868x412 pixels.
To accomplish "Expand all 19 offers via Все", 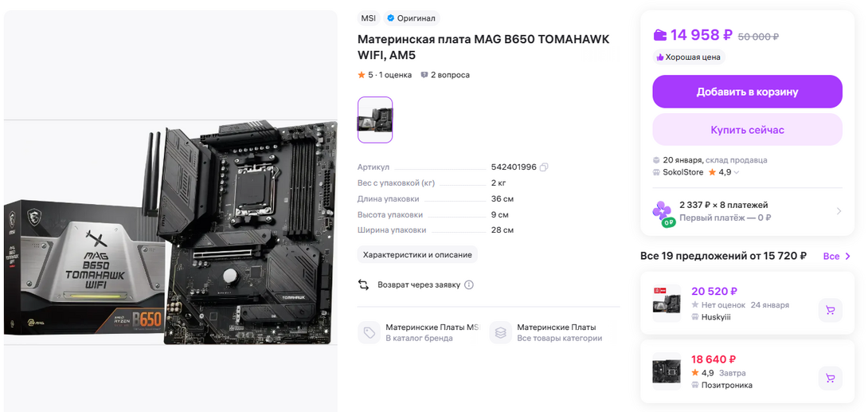I will (x=836, y=257).
